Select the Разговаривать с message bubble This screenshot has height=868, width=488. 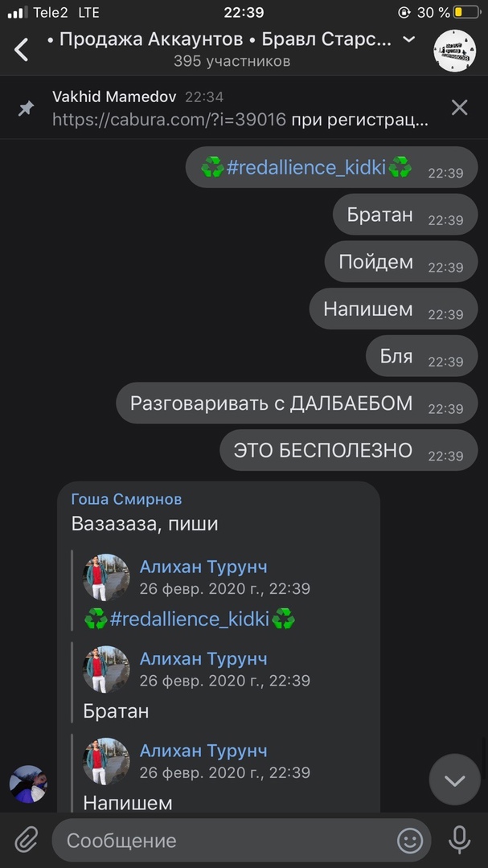[x=297, y=403]
